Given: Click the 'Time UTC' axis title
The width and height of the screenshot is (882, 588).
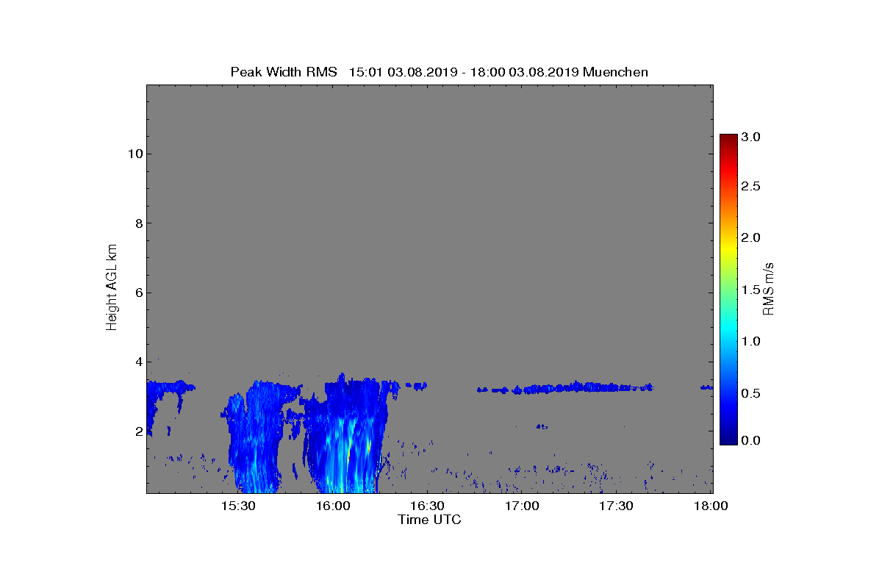Looking at the screenshot, I should coord(430,520).
